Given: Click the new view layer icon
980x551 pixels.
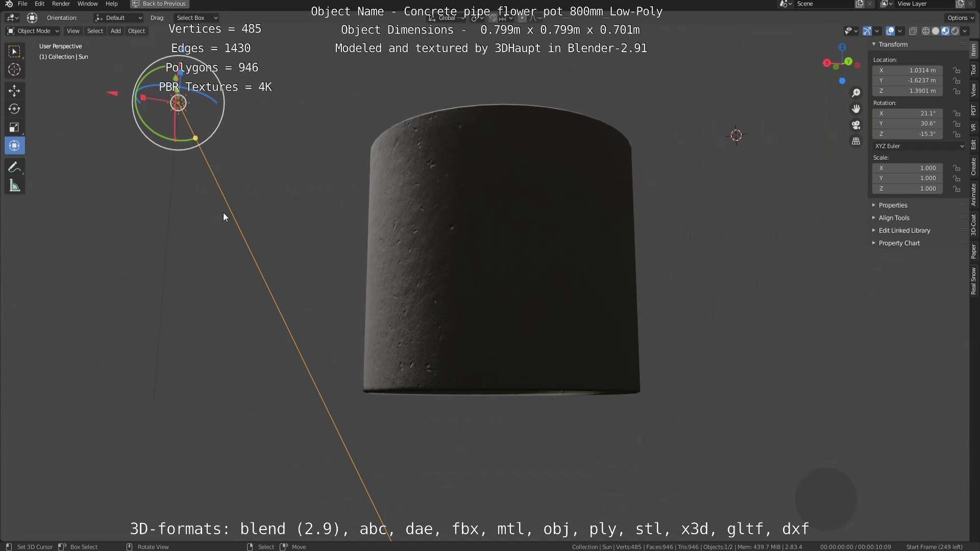Looking at the screenshot, I should point(960,4).
